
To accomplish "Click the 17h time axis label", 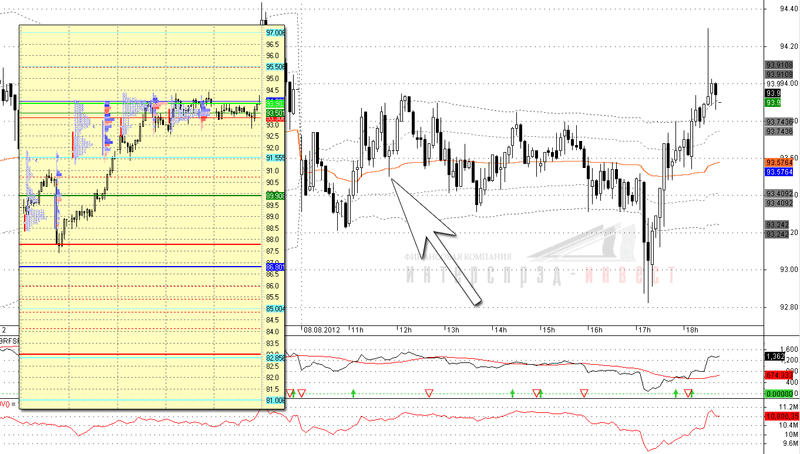I will [x=644, y=330].
